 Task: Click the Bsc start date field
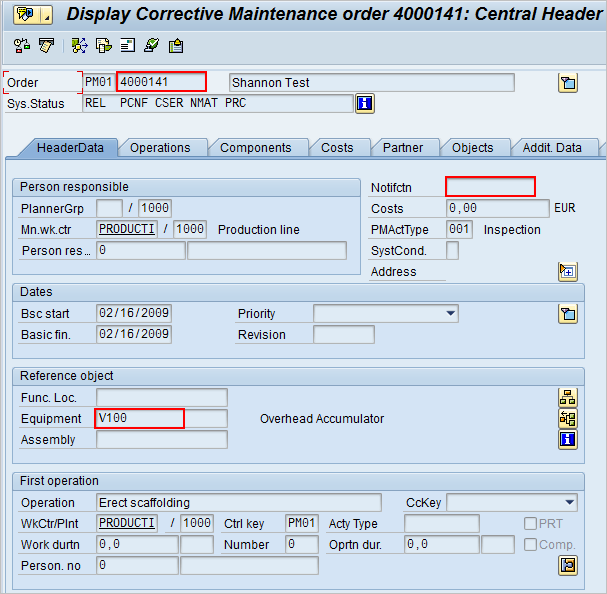(134, 313)
